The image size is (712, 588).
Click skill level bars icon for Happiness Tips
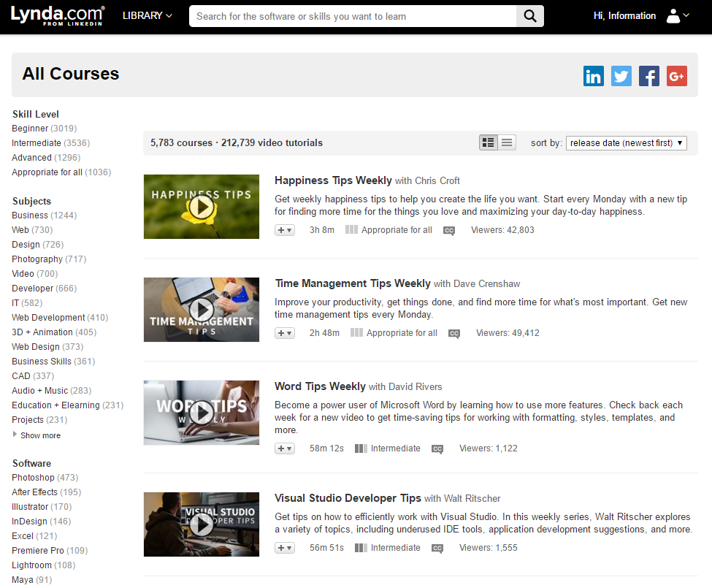351,230
